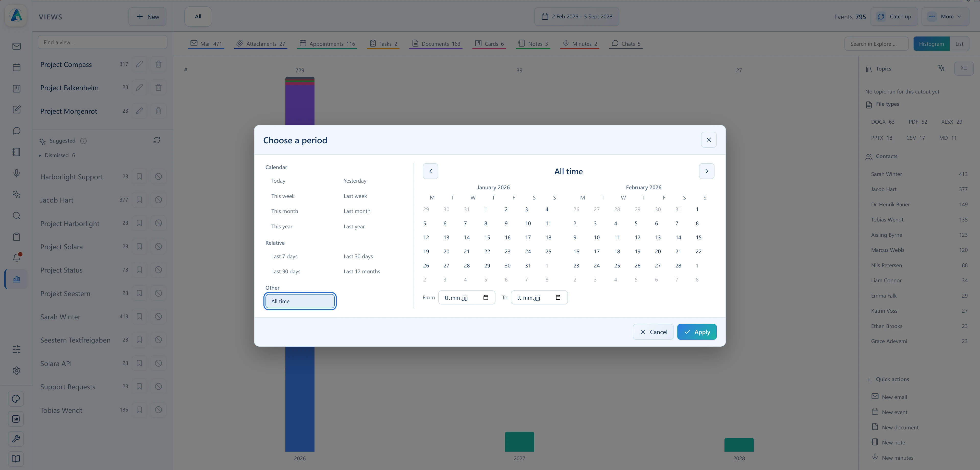Open the Minutes 2 tab
The image size is (980, 470).
(580, 44)
